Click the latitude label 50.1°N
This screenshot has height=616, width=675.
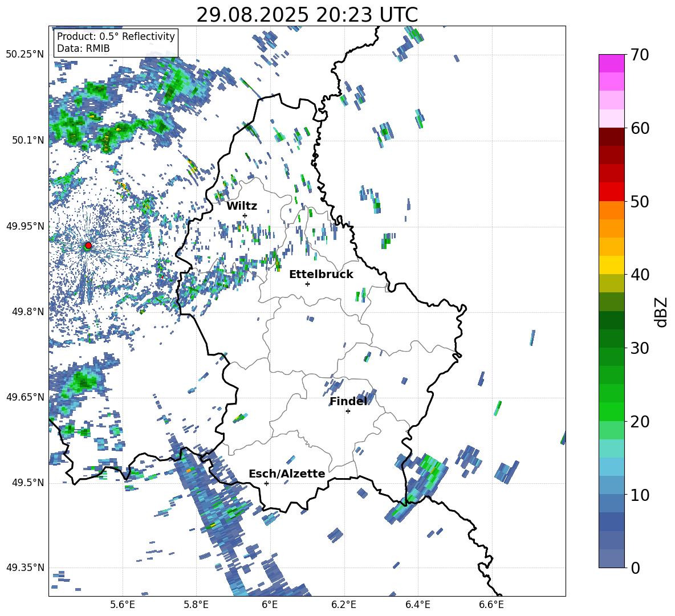point(27,140)
